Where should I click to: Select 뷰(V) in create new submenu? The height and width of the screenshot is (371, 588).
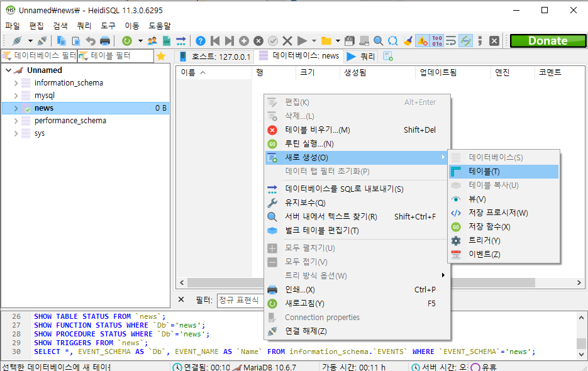503,199
